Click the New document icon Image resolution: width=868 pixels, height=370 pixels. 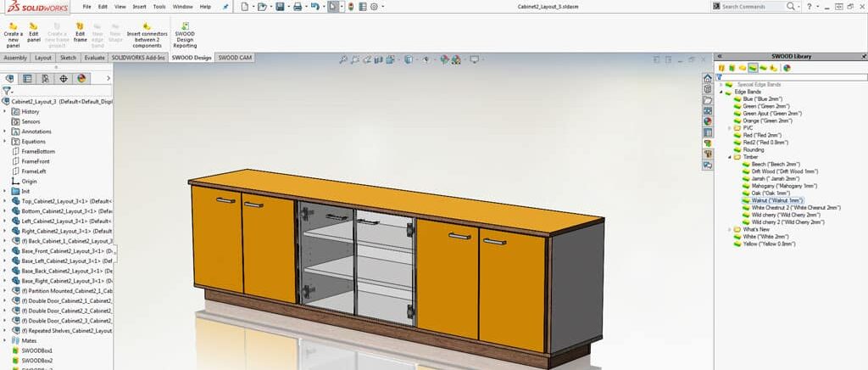click(245, 7)
